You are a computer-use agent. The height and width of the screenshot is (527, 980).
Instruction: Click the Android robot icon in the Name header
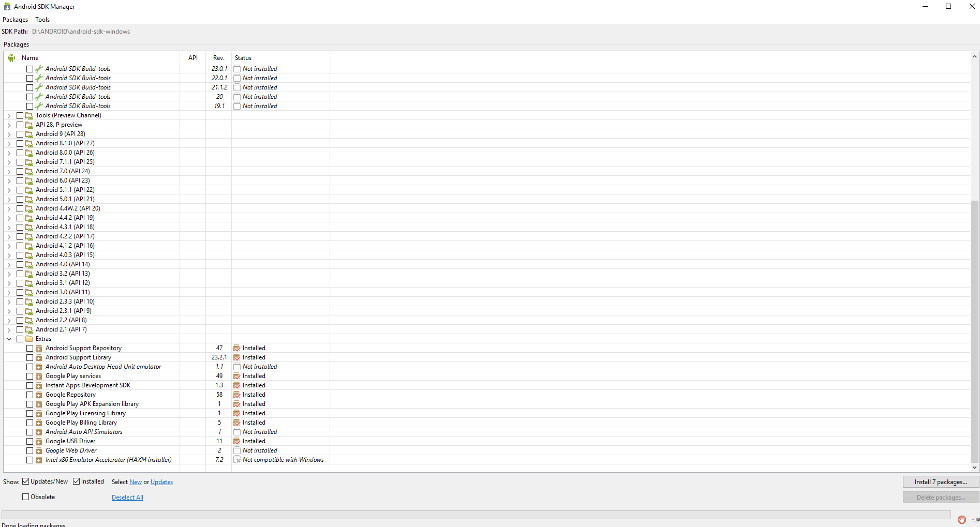pos(11,58)
